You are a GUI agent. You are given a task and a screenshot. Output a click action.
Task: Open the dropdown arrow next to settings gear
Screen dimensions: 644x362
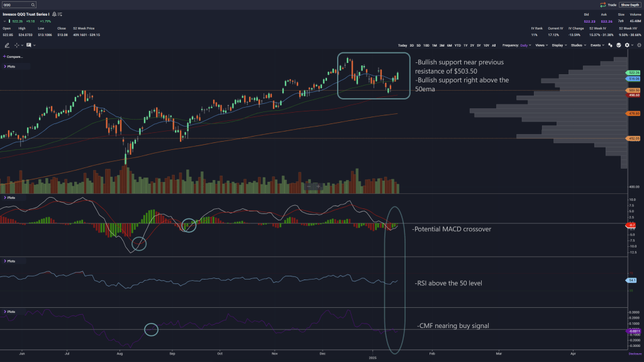(632, 45)
